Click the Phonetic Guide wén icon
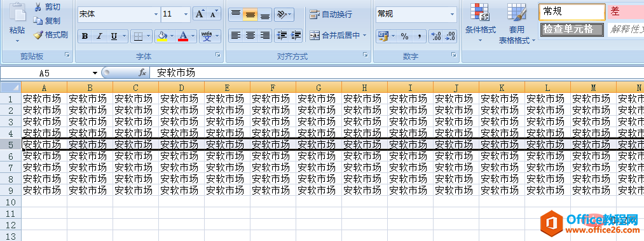Image resolution: width=644 pixels, height=241 pixels. point(207,36)
